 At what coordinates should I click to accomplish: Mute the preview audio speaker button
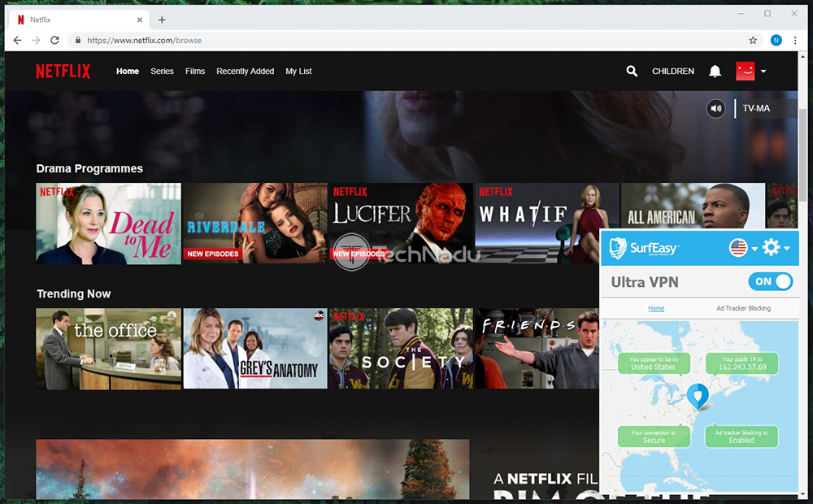point(716,108)
